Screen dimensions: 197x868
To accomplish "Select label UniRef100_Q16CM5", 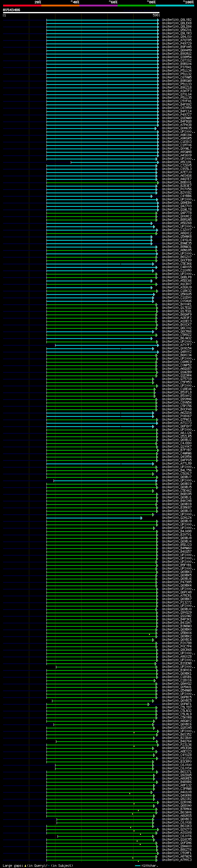I will pos(177,840).
